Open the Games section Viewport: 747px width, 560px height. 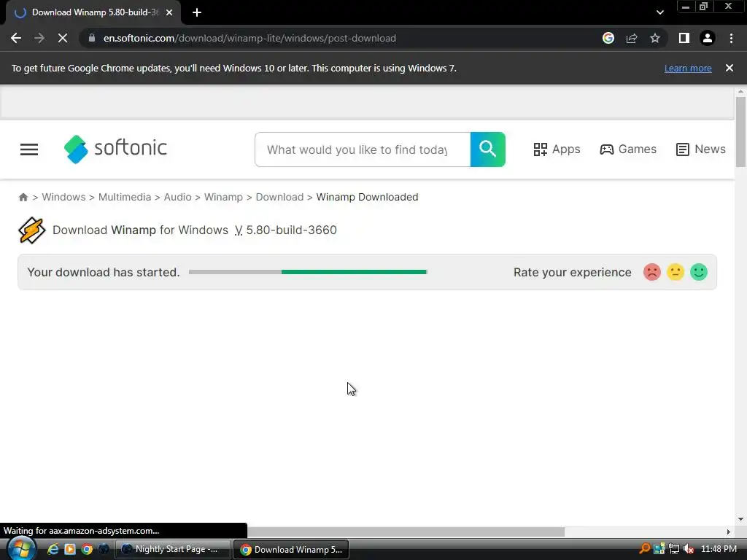tap(628, 149)
